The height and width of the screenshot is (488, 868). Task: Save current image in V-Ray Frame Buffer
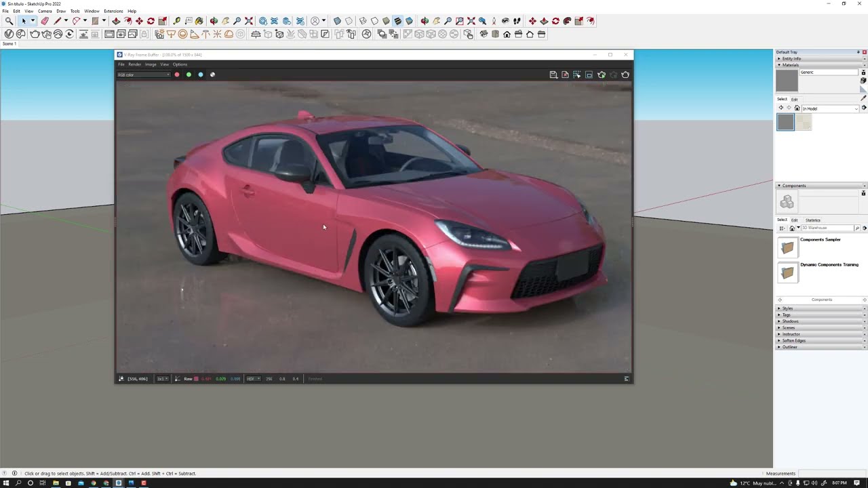pyautogui.click(x=553, y=75)
